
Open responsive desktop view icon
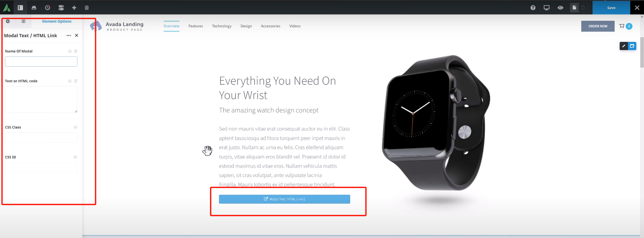(x=547, y=7)
